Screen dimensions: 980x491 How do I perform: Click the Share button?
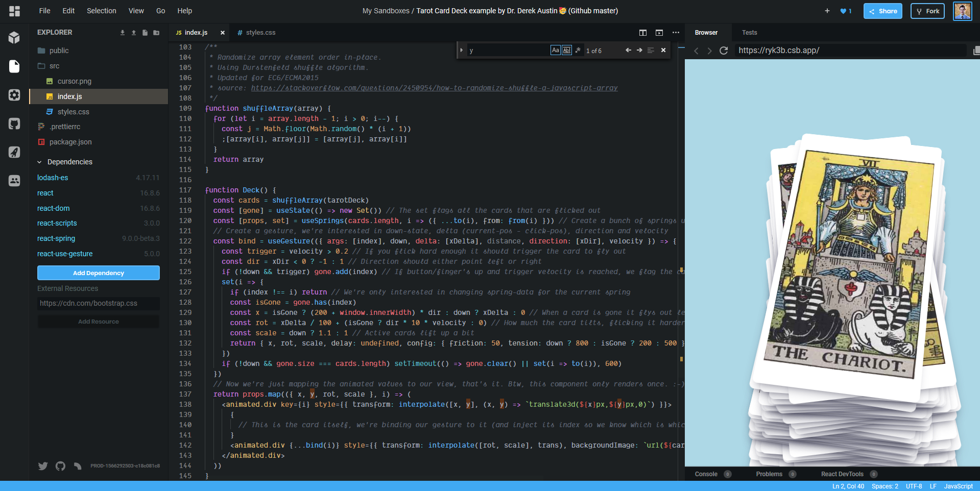pos(883,11)
